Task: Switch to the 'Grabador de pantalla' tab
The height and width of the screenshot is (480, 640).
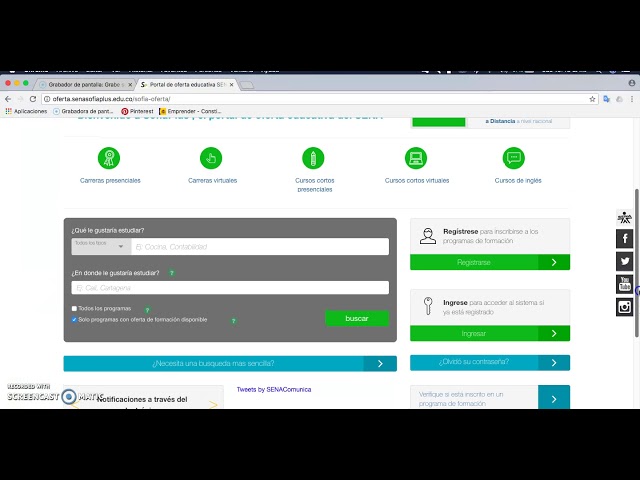Action: tap(84, 84)
